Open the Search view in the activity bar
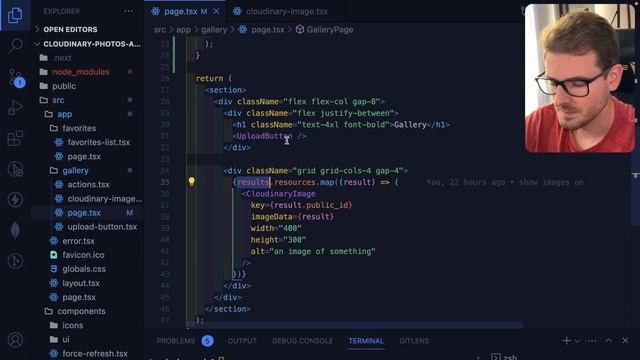This screenshot has height=360, width=640. [x=15, y=45]
